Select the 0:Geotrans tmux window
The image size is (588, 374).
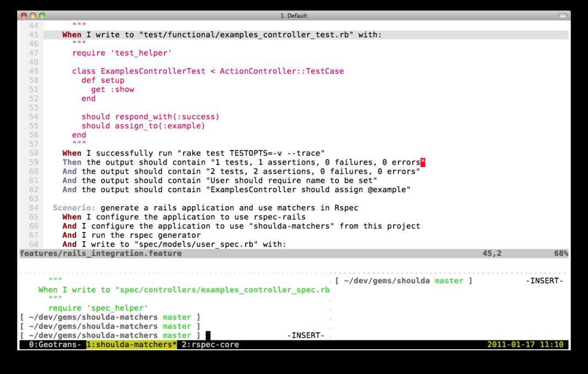55,344
